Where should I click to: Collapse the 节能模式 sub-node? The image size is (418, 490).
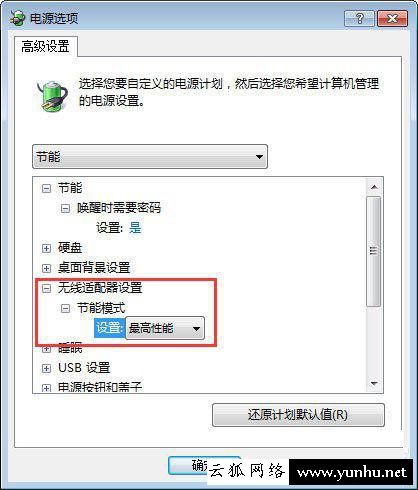click(65, 308)
